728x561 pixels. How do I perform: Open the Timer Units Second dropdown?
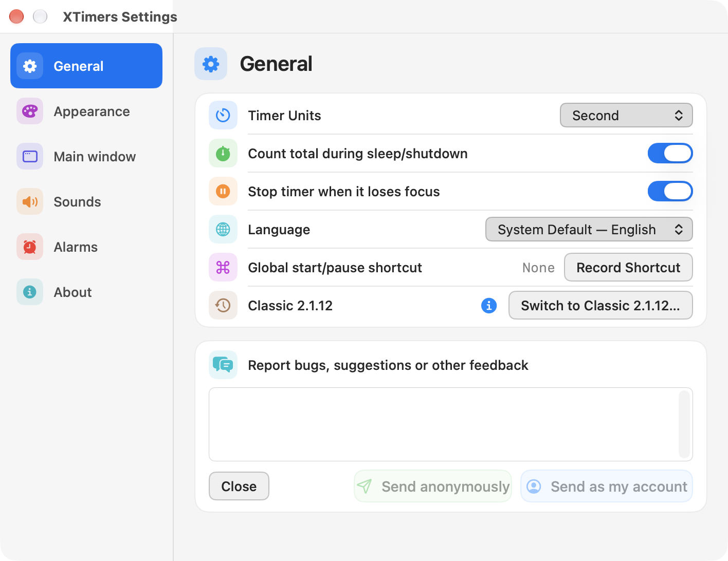626,116
